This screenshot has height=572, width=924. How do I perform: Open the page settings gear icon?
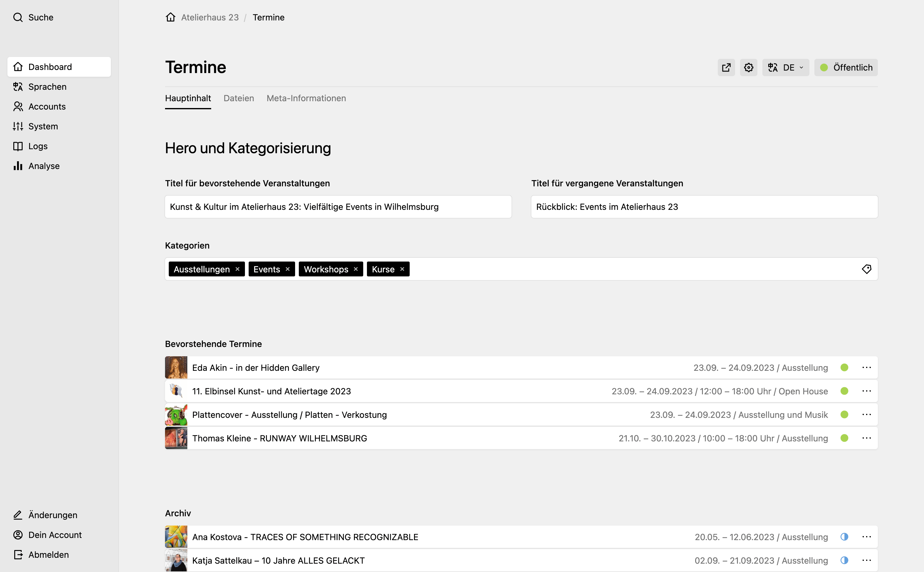pyautogui.click(x=748, y=67)
